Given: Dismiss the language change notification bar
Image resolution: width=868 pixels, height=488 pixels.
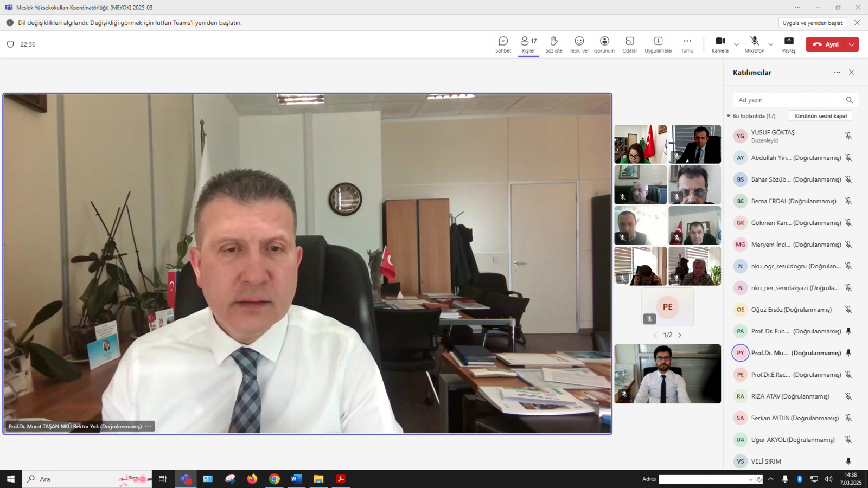Looking at the screenshot, I should point(857,23).
